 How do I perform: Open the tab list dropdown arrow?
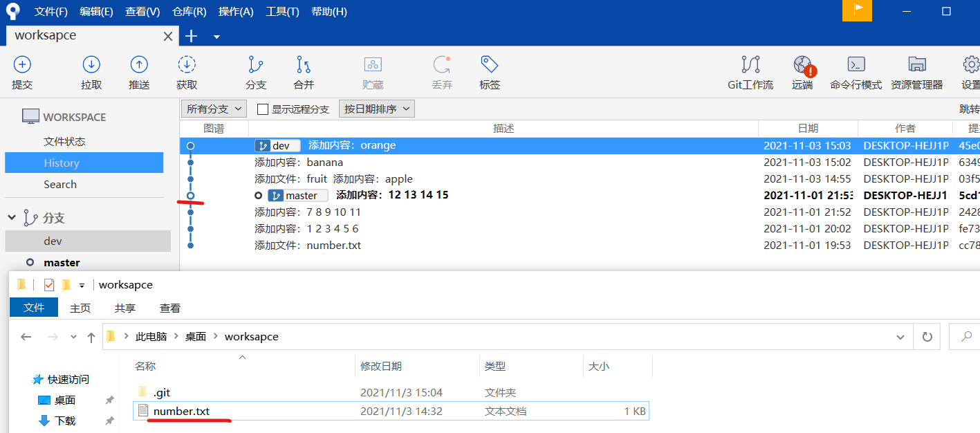click(x=216, y=37)
